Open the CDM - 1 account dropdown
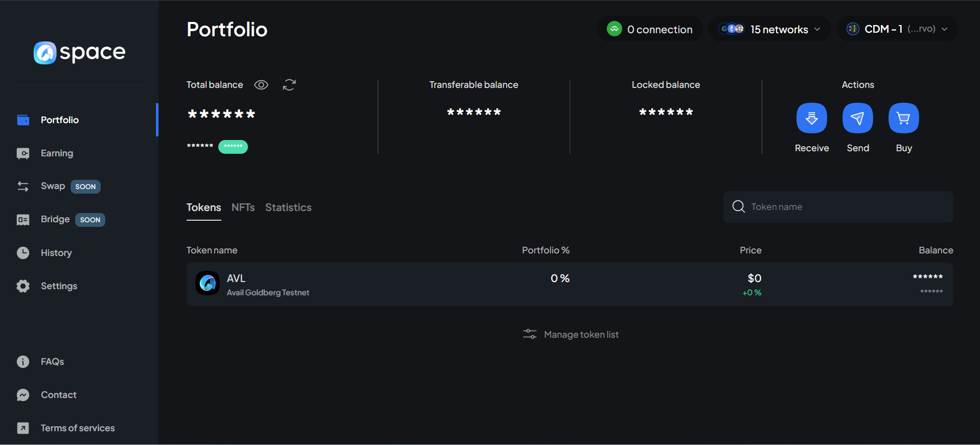The width and height of the screenshot is (980, 445). point(897,29)
